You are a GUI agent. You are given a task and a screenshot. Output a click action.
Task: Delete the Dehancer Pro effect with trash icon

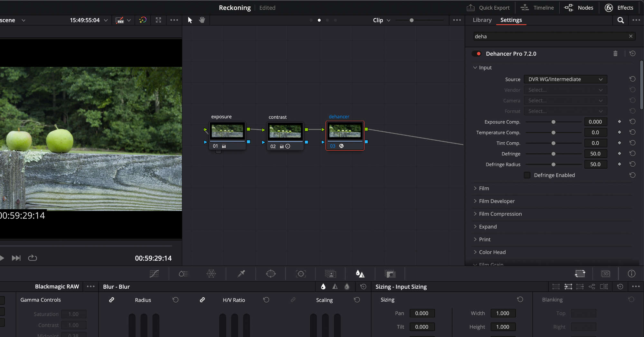tap(615, 53)
